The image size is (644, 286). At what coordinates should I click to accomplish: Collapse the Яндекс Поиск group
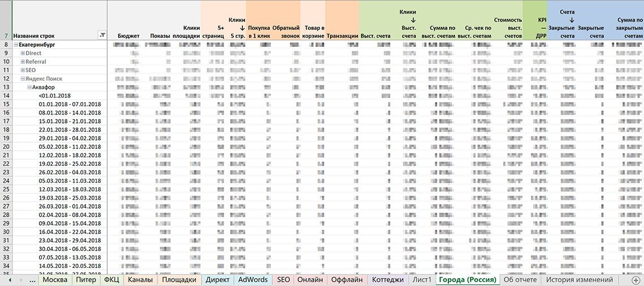23,78
